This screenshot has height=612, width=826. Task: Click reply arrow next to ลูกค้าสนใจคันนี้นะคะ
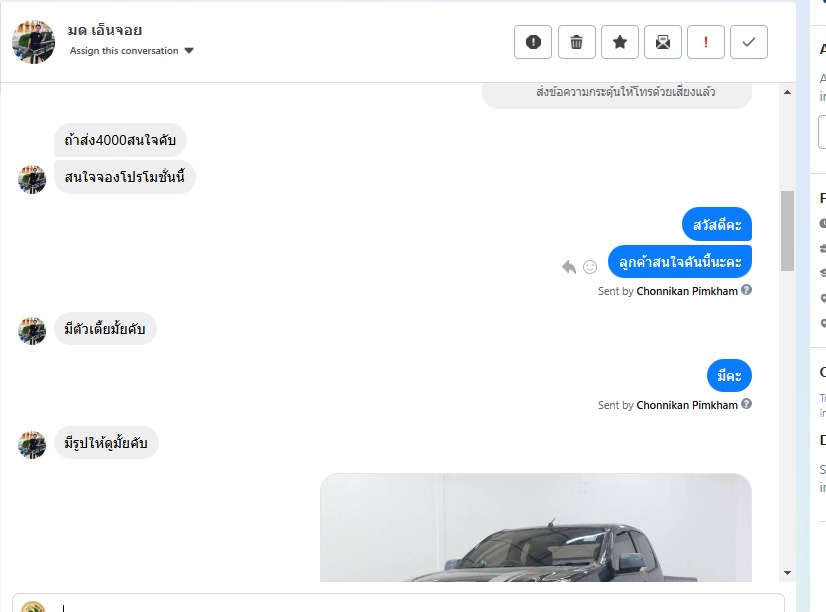click(569, 267)
